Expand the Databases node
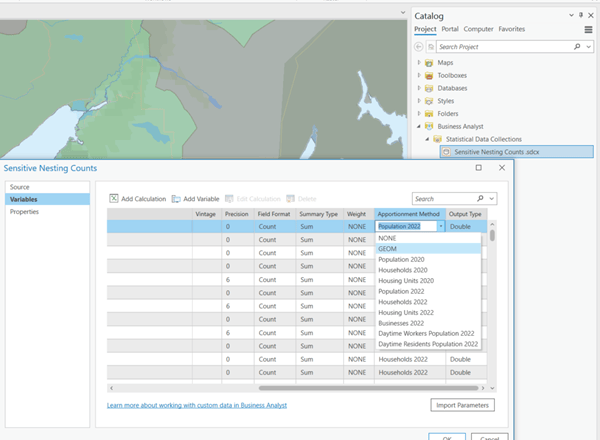This screenshot has height=440, width=600. click(419, 88)
